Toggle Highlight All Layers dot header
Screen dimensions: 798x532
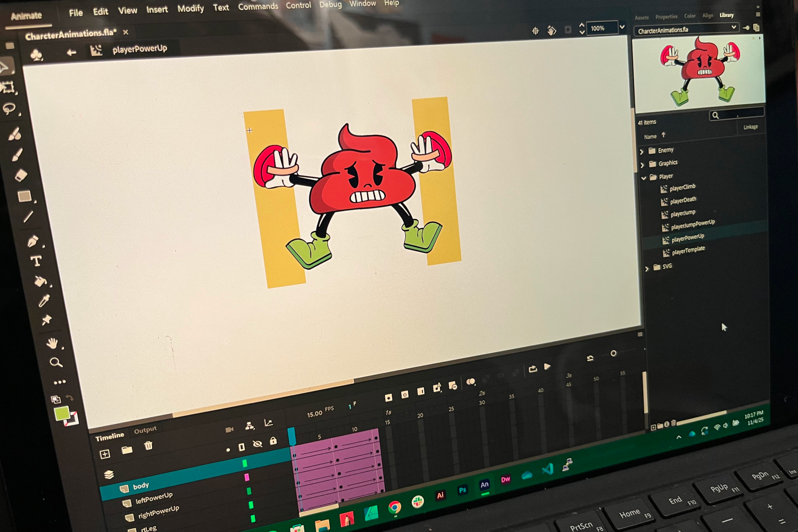tap(228, 450)
